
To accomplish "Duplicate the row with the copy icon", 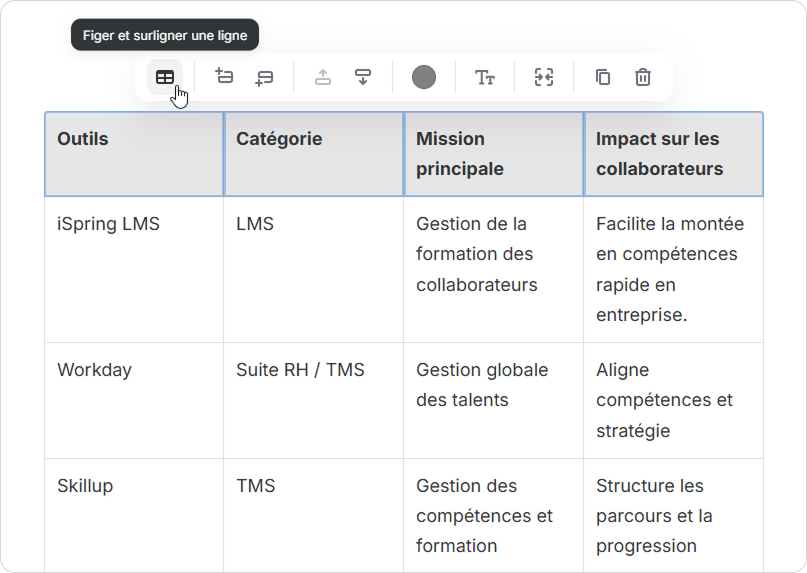I will coord(603,77).
